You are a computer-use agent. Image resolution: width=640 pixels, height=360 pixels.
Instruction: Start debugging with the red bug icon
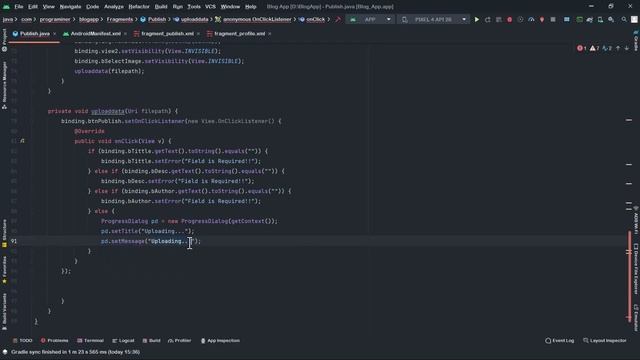pyautogui.click(x=509, y=19)
